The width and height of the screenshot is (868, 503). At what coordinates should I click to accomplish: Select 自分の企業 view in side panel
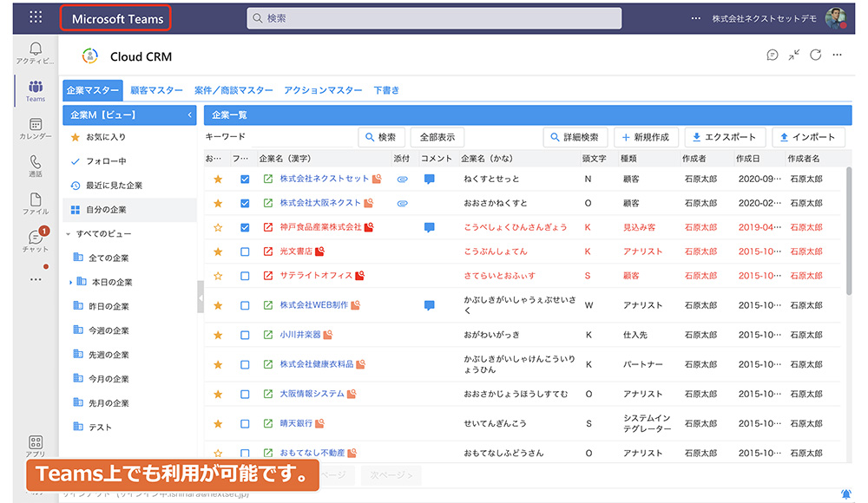click(129, 210)
